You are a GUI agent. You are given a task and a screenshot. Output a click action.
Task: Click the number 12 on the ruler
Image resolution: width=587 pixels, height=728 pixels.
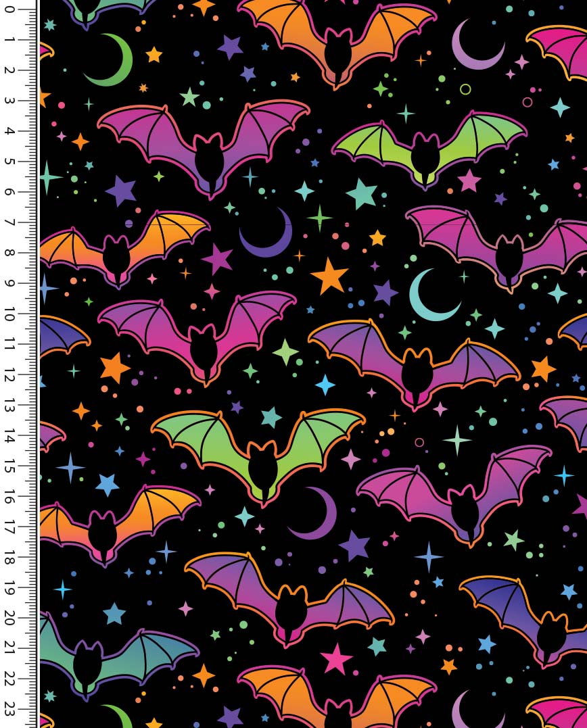[11, 374]
